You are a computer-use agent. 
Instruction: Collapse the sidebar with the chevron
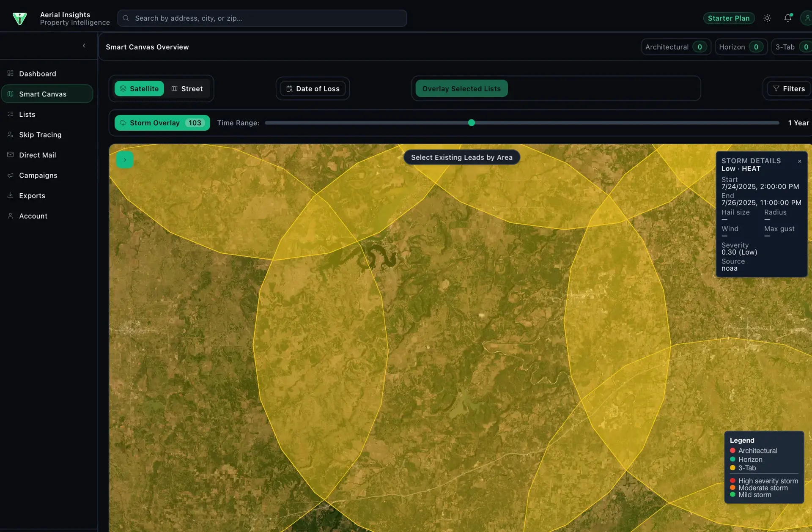84,46
